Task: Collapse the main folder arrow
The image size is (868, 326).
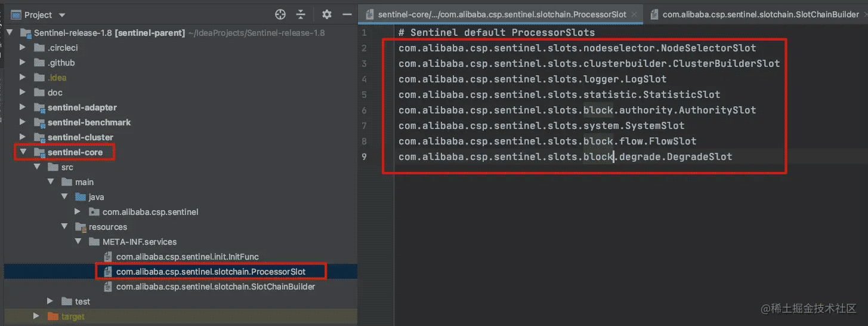Action: [51, 182]
